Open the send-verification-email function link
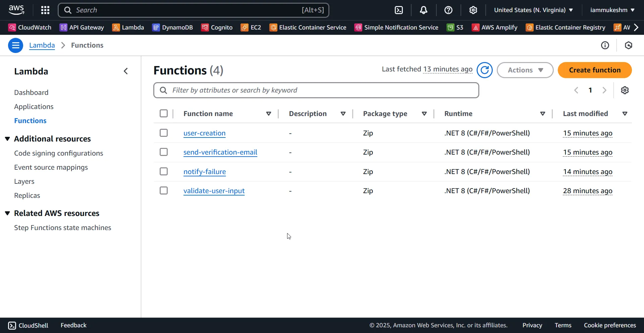This screenshot has height=333, width=644. pyautogui.click(x=220, y=152)
